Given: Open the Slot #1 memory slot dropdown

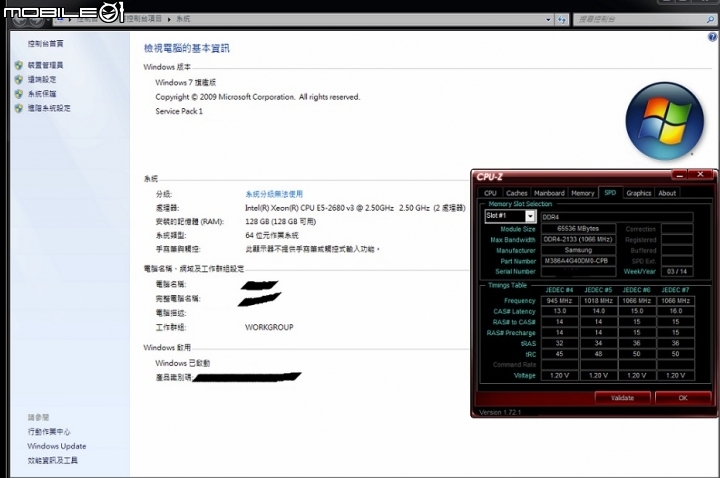Looking at the screenshot, I should coord(510,216).
